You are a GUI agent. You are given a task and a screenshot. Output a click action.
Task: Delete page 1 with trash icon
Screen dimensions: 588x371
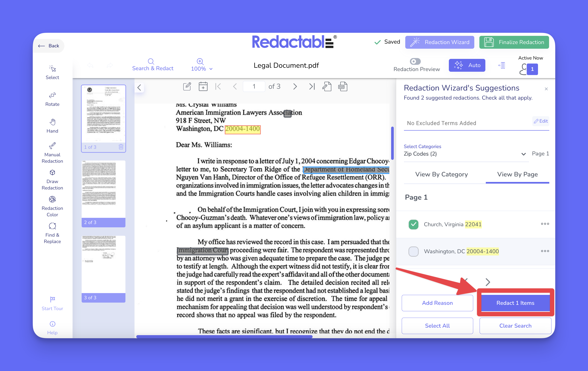click(121, 147)
